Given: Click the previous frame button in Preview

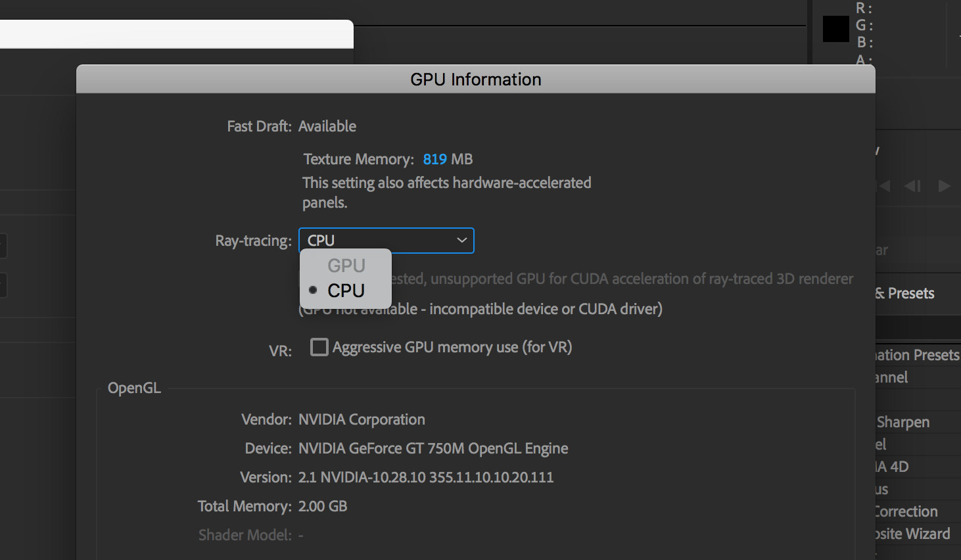Looking at the screenshot, I should click(913, 186).
